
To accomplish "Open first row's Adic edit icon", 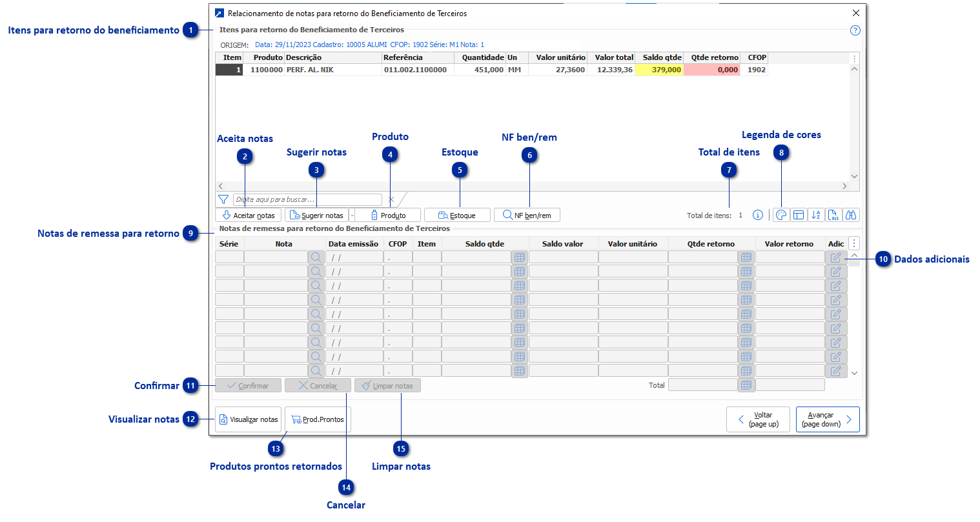I will click(836, 257).
